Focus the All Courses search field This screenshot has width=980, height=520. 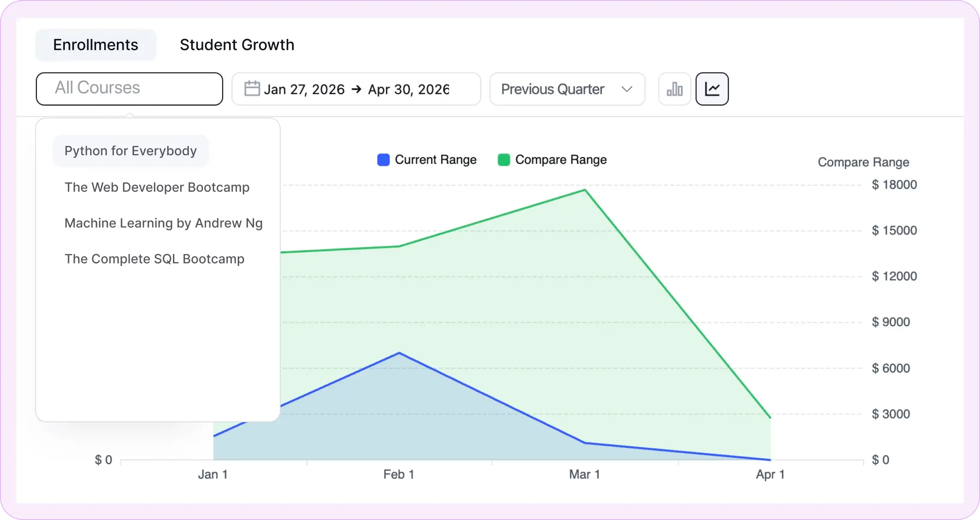[129, 88]
